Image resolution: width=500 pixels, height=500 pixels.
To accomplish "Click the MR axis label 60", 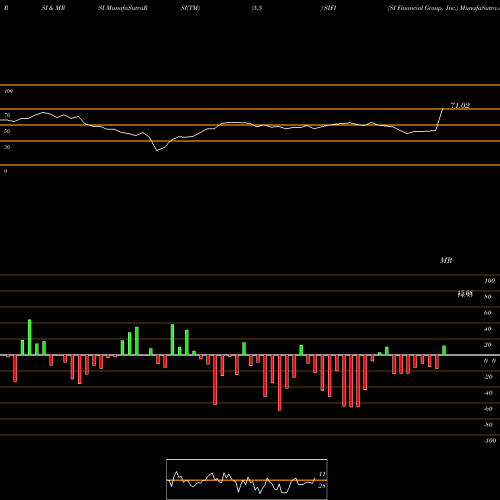I will click(x=488, y=313).
